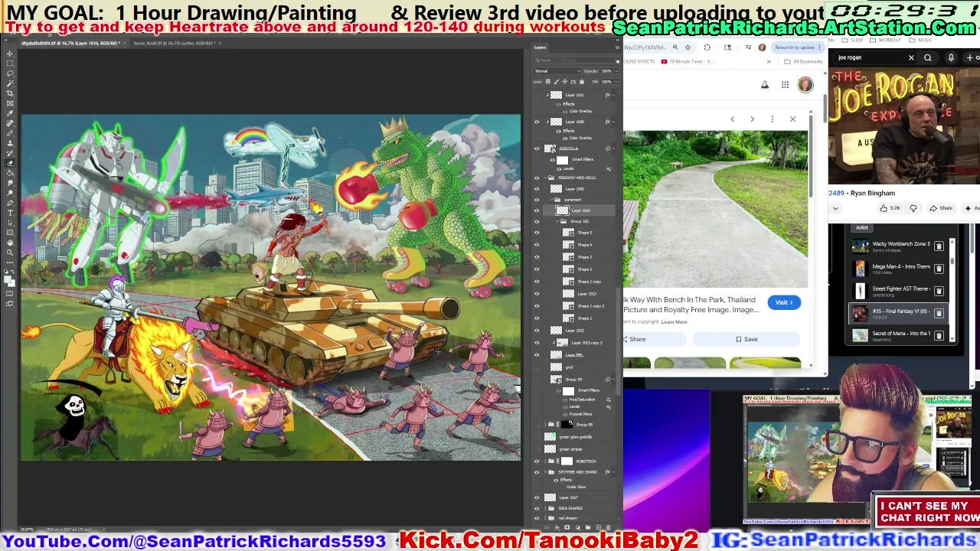980x551 pixels.
Task: Expand the ROBOTECH group
Action: 545,461
